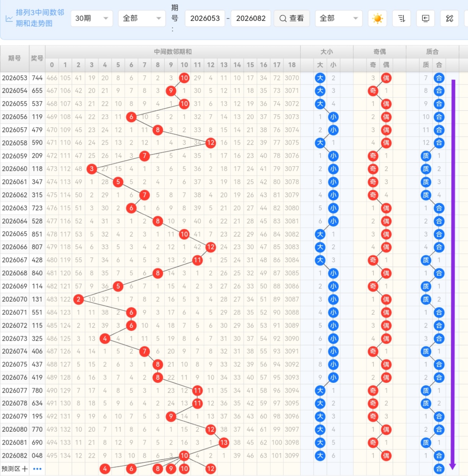
Task: Open 排列3中间数邻期和走势图 title link
Action: 40,18
